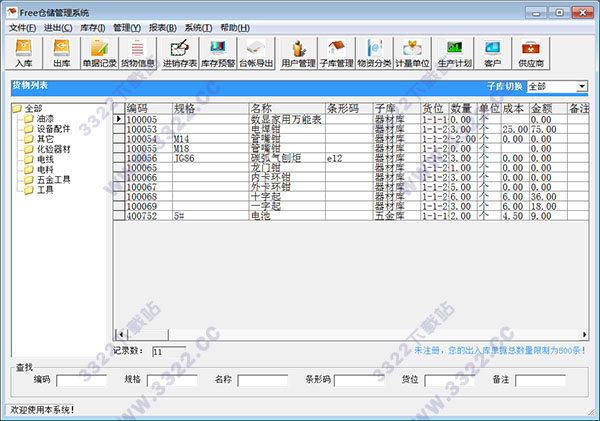Open the 报表(R) menu

tap(162, 28)
